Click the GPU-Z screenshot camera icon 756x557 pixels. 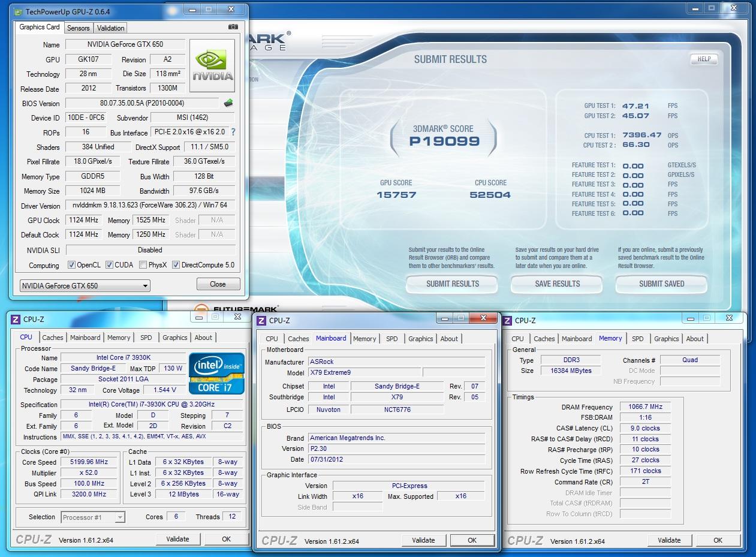click(233, 27)
